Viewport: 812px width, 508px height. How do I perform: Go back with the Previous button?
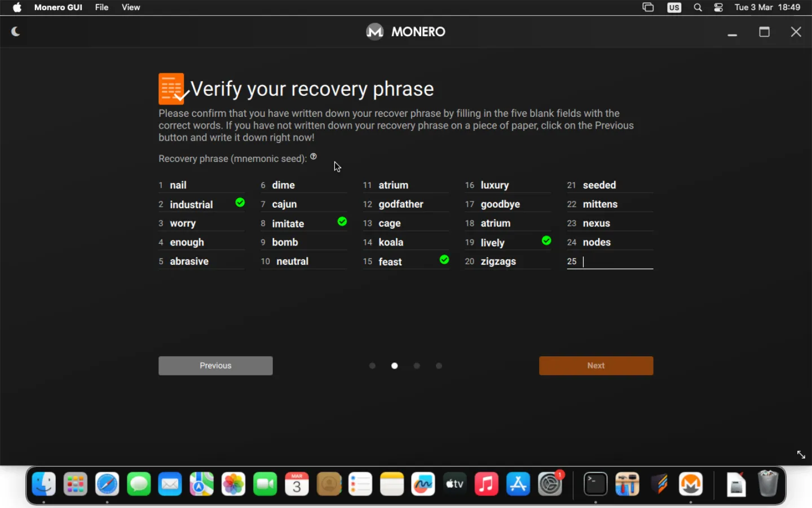click(x=215, y=366)
